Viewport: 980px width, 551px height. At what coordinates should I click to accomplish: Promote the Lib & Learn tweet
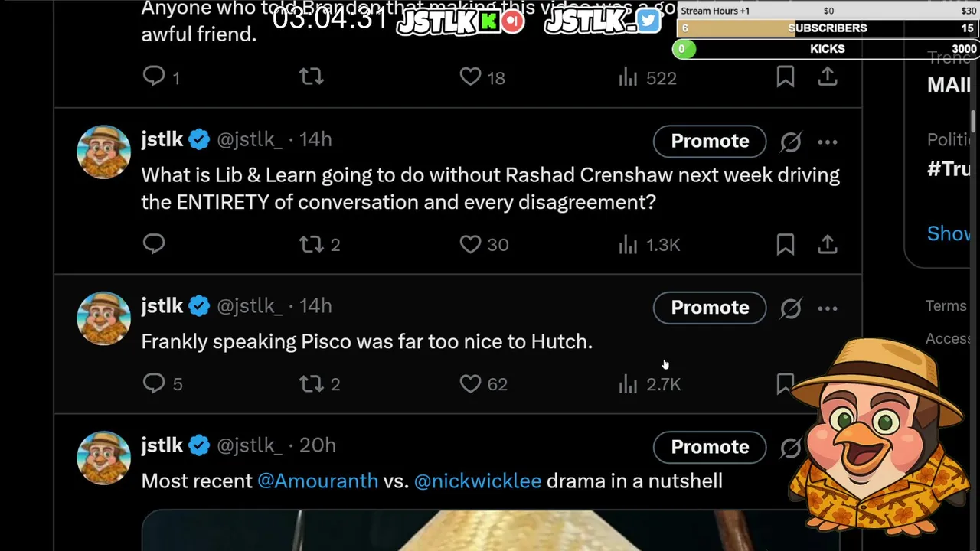(x=710, y=141)
